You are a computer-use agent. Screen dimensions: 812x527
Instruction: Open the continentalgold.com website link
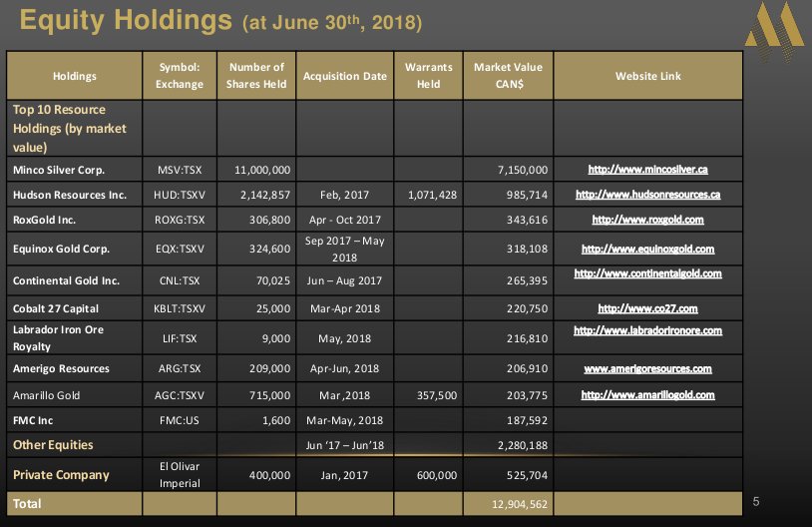tap(647, 273)
